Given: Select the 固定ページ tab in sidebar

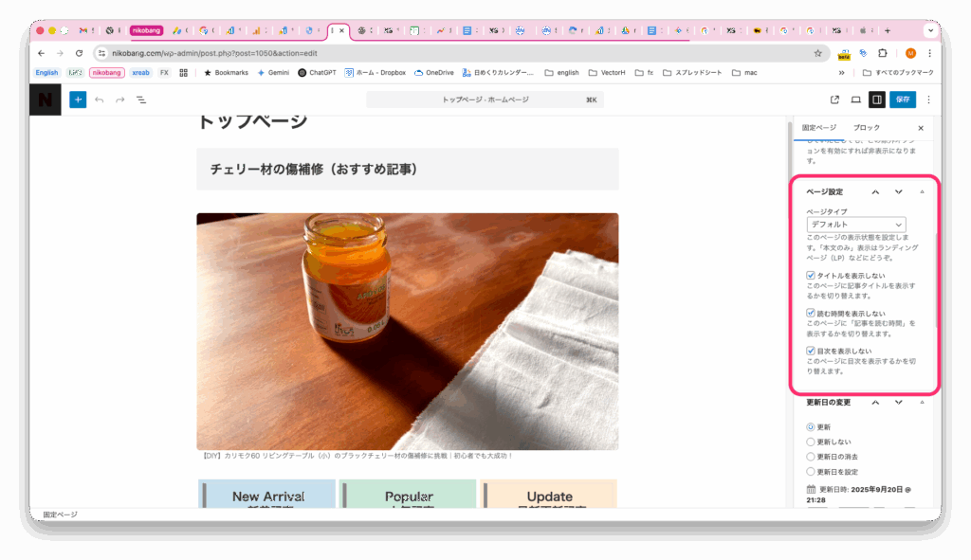Looking at the screenshot, I should point(818,127).
